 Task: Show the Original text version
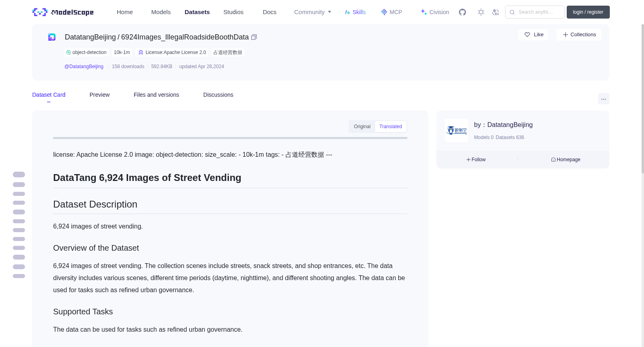[x=362, y=127]
